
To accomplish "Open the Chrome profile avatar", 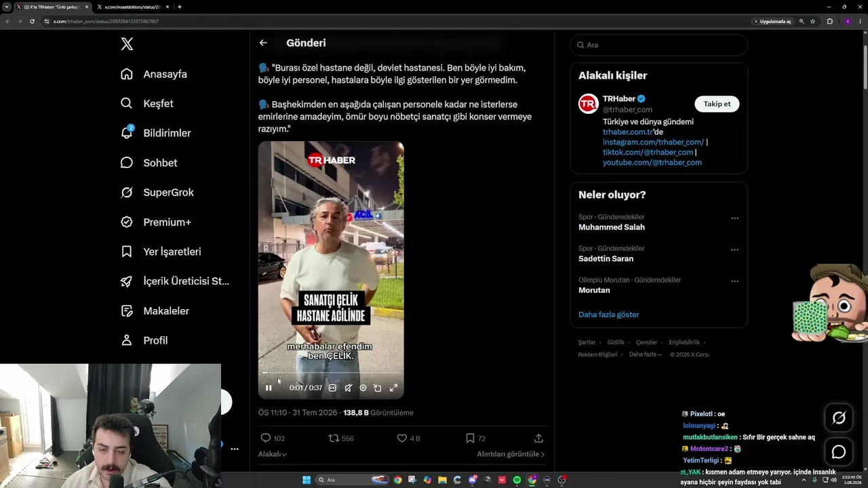I will point(848,21).
